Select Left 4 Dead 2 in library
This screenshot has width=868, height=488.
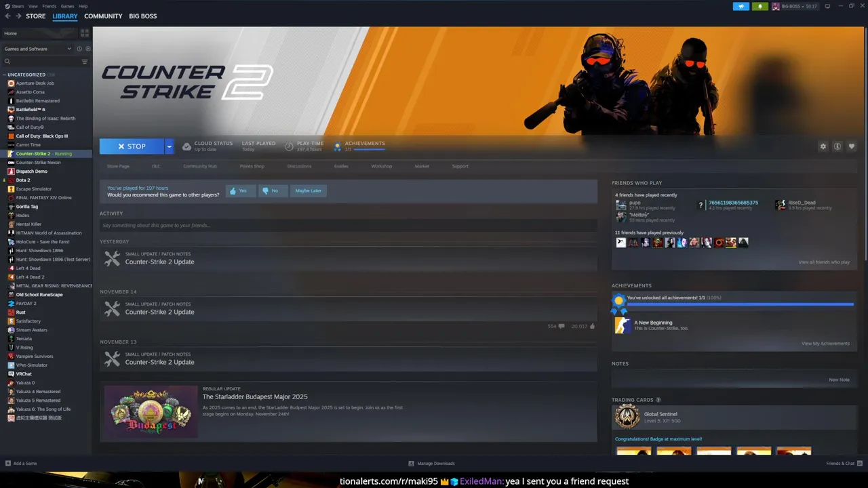pos(30,277)
